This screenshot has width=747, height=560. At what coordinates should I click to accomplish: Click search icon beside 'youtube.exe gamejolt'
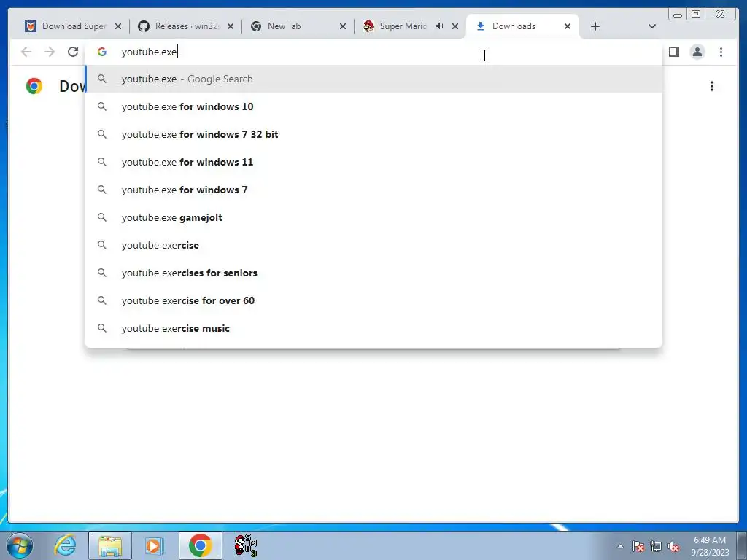click(x=102, y=217)
